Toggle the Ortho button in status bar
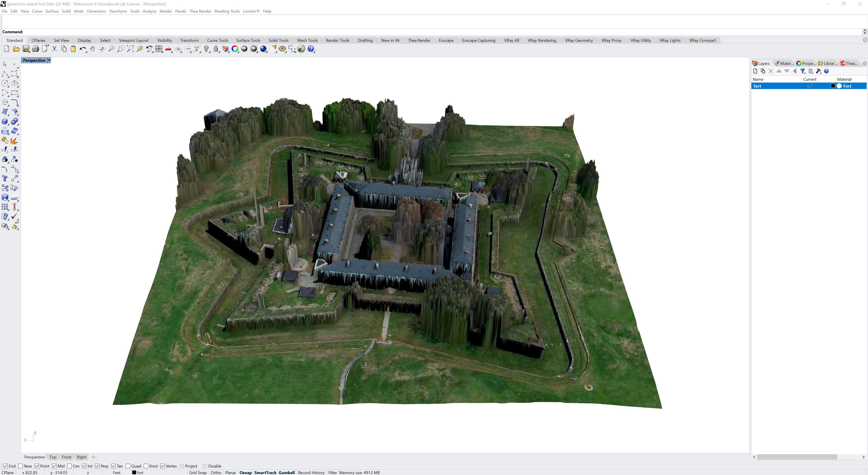The height and width of the screenshot is (475, 868). click(216, 472)
